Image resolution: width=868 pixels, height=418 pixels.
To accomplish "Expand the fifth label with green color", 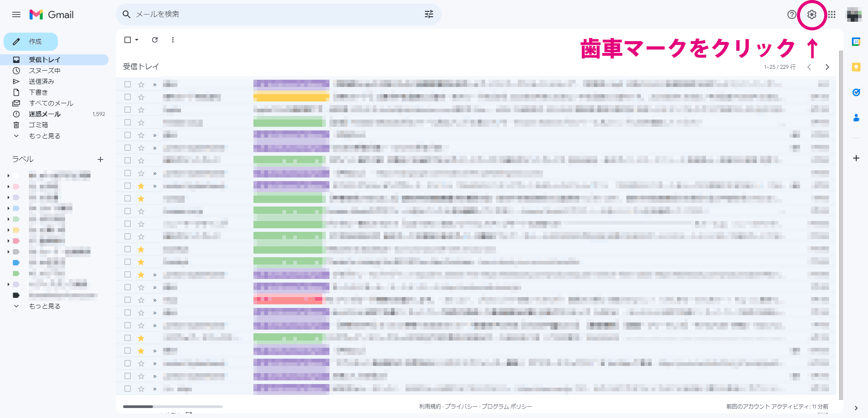I will click(8, 219).
